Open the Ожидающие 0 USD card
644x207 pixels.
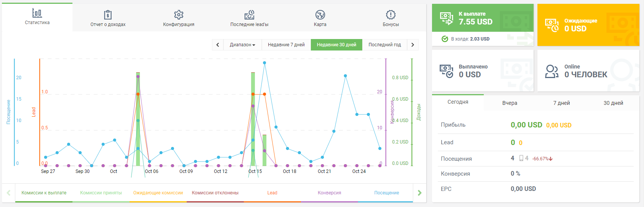(588, 25)
